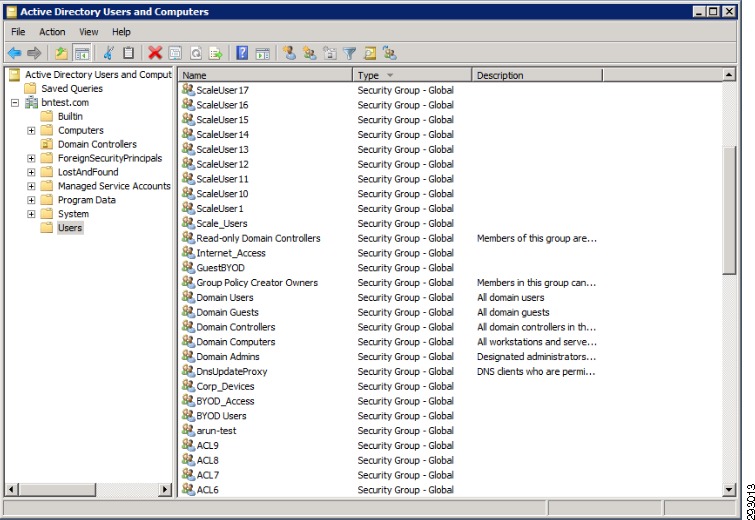Click the Export List toolbar icon

pyautogui.click(x=215, y=53)
